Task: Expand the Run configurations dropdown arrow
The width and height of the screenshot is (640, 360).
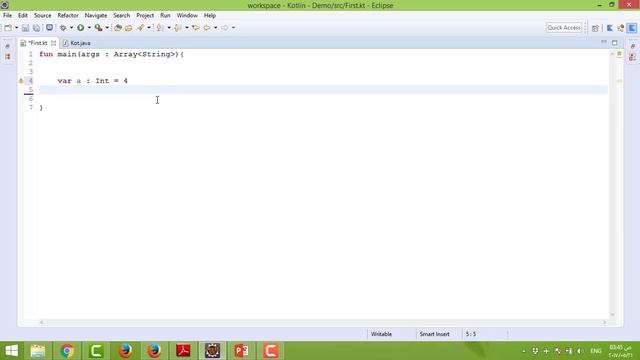Action: pyautogui.click(x=89, y=28)
